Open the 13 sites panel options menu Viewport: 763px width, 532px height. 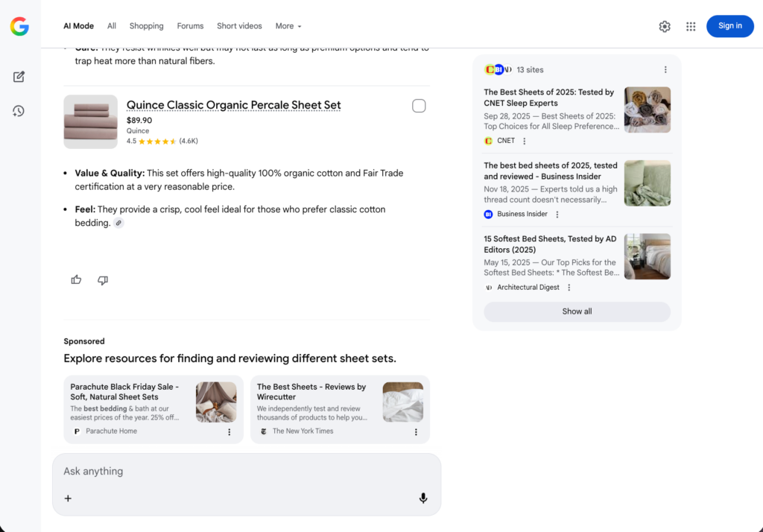click(665, 69)
